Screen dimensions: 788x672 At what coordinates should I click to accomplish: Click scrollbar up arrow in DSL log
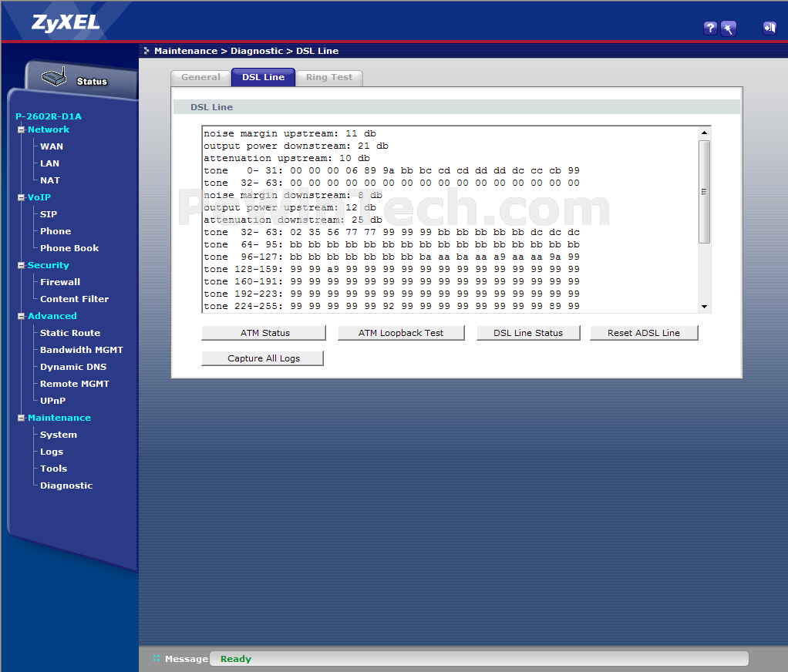tap(704, 133)
